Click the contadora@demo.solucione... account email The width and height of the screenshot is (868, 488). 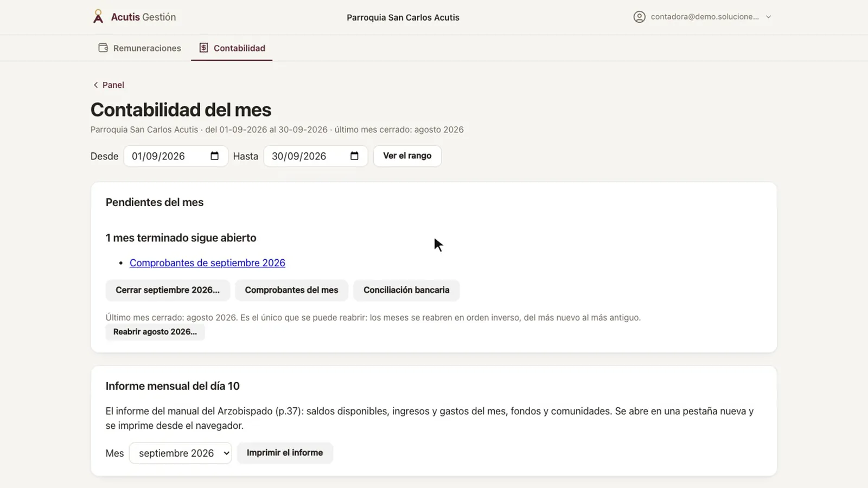coord(705,17)
